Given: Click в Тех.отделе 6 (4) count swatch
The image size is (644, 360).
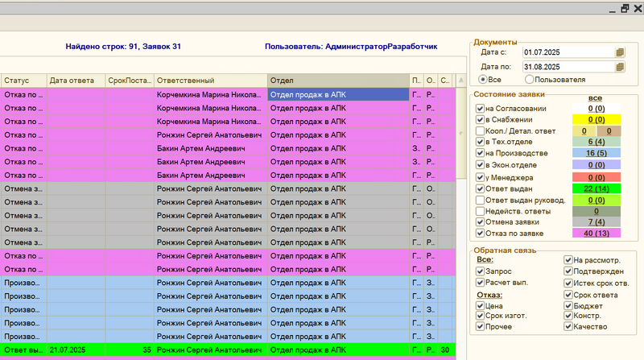Looking at the screenshot, I should coord(597,142).
